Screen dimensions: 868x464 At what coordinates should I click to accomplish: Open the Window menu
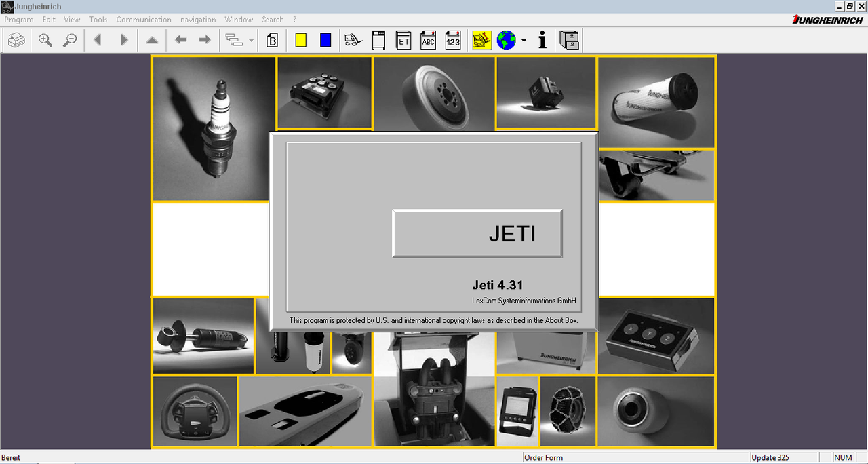239,20
